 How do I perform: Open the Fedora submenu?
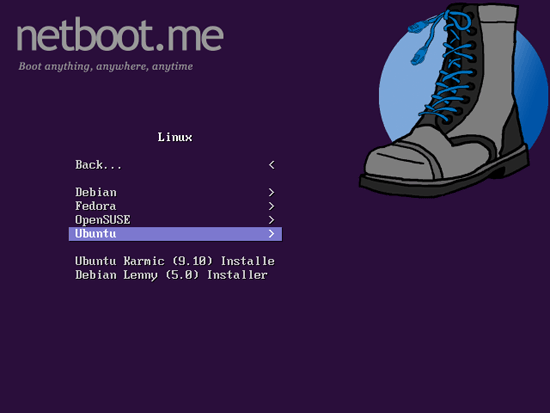point(175,206)
